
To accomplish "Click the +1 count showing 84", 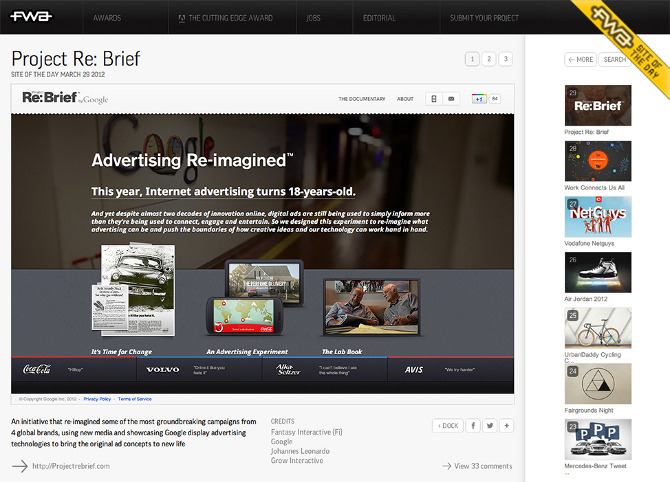I will point(494,99).
